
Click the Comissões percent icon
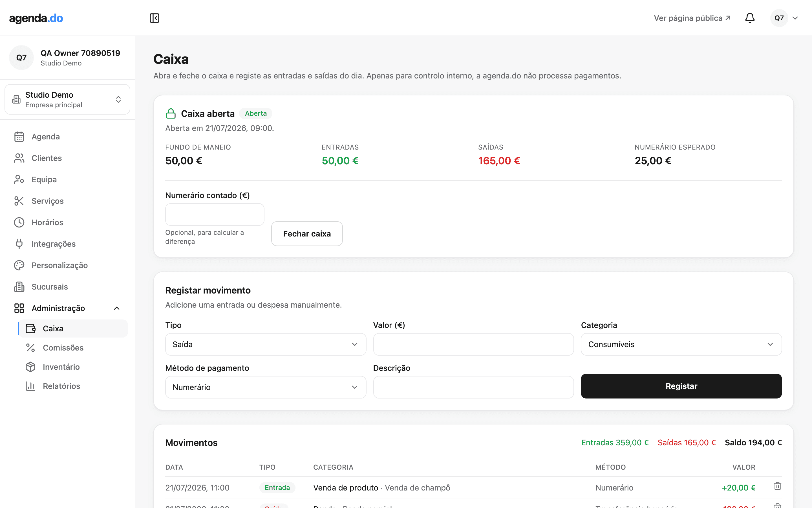30,348
